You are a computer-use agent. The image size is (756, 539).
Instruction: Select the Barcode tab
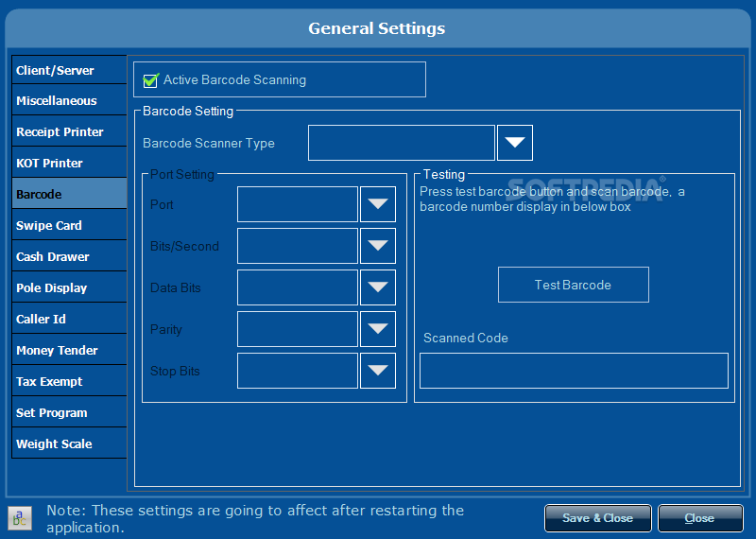point(69,194)
